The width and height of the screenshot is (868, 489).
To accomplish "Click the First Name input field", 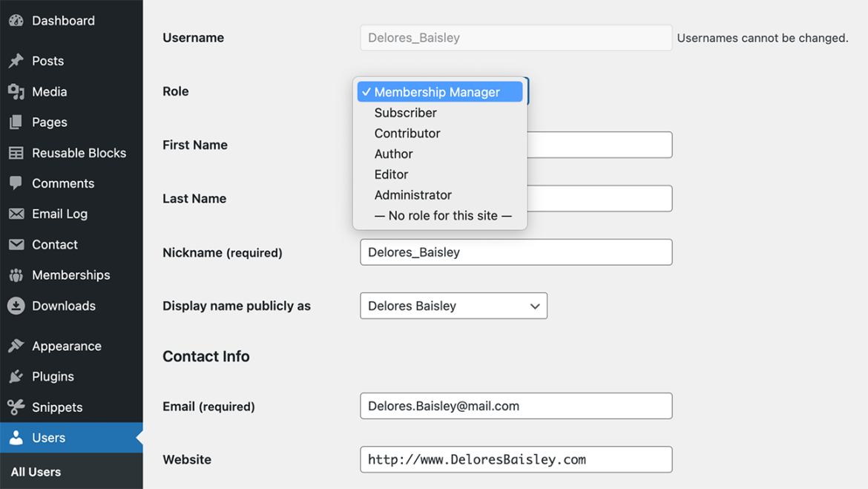I will pyautogui.click(x=599, y=145).
